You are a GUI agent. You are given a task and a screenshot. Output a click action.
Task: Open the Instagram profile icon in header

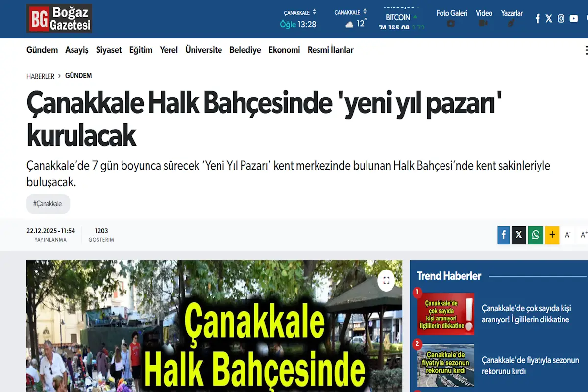561,19
